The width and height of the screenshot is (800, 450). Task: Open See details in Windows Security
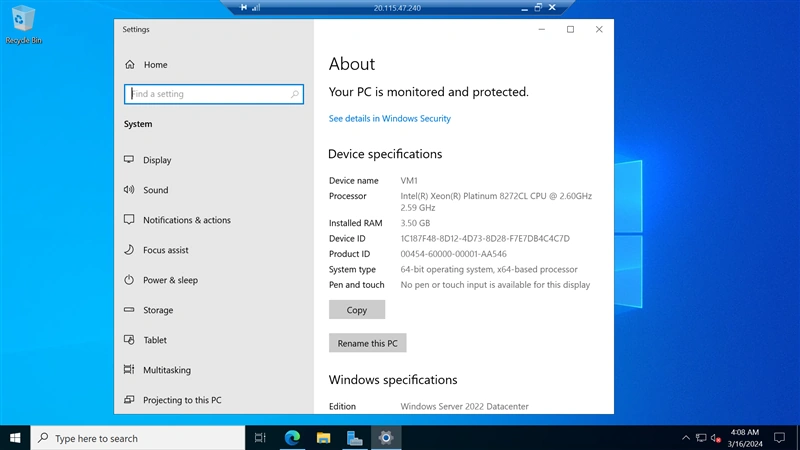(x=390, y=118)
